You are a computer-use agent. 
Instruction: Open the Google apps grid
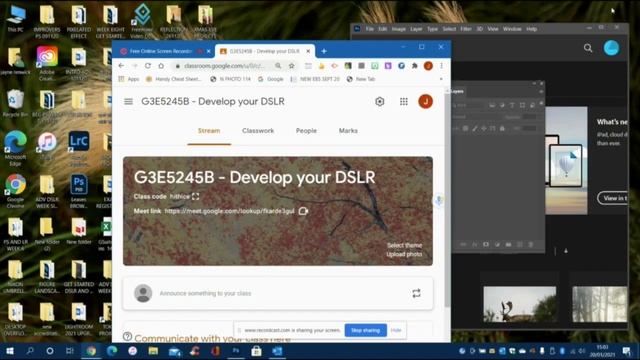coord(404,102)
